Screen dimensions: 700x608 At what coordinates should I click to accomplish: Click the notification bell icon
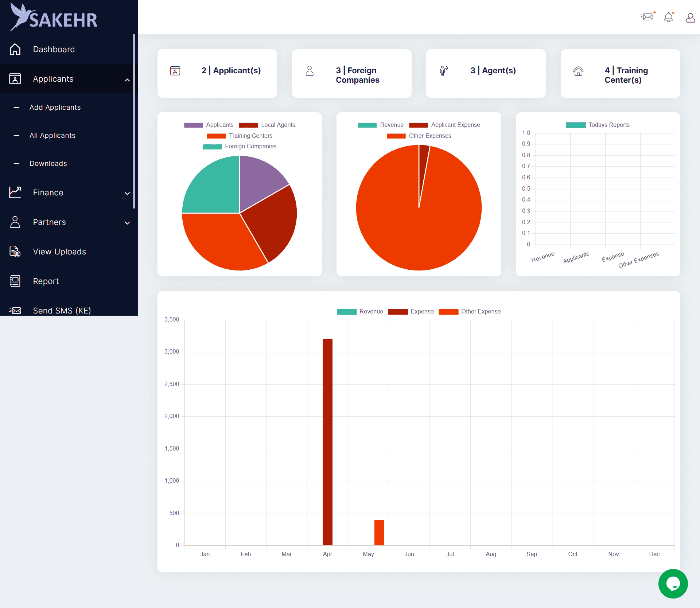click(668, 17)
